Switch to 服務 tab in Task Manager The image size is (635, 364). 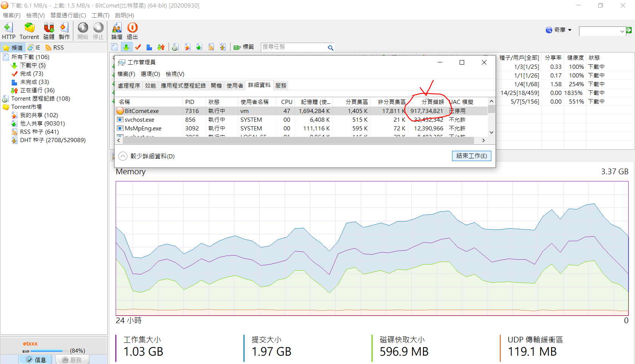point(281,86)
